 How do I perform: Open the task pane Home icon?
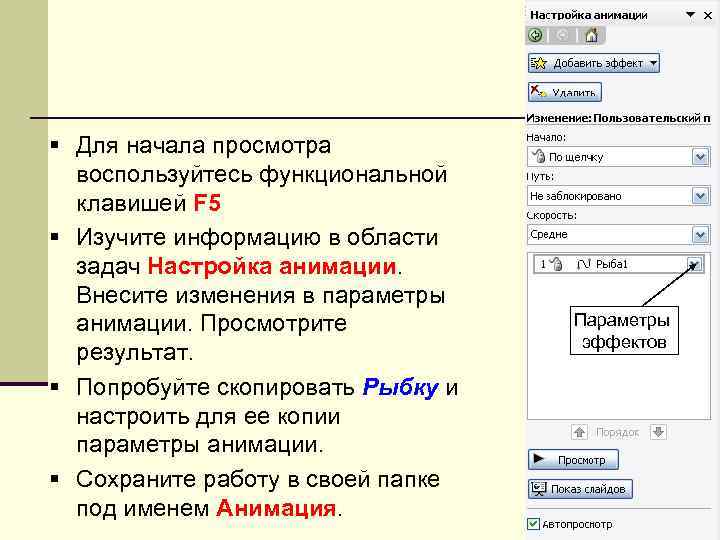[591, 35]
